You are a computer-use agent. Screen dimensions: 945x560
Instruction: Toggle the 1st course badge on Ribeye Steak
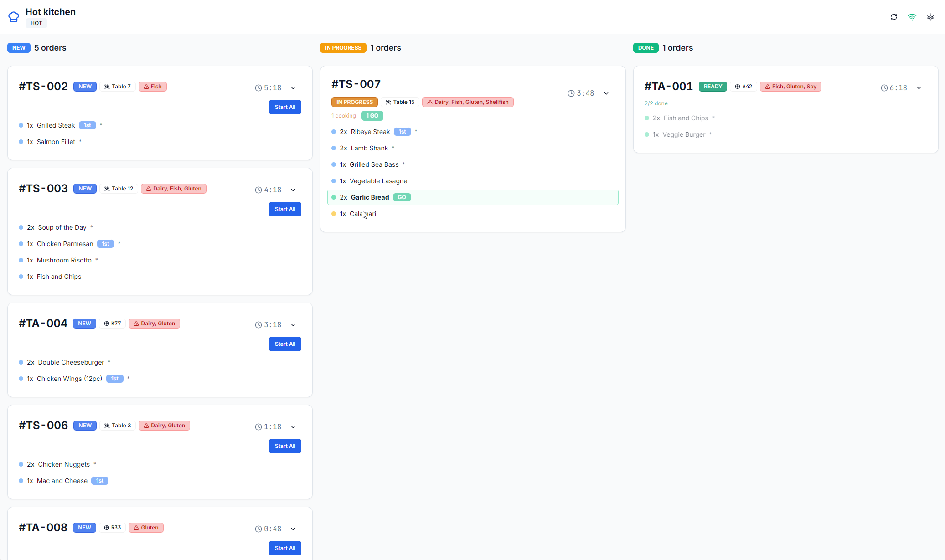(402, 132)
